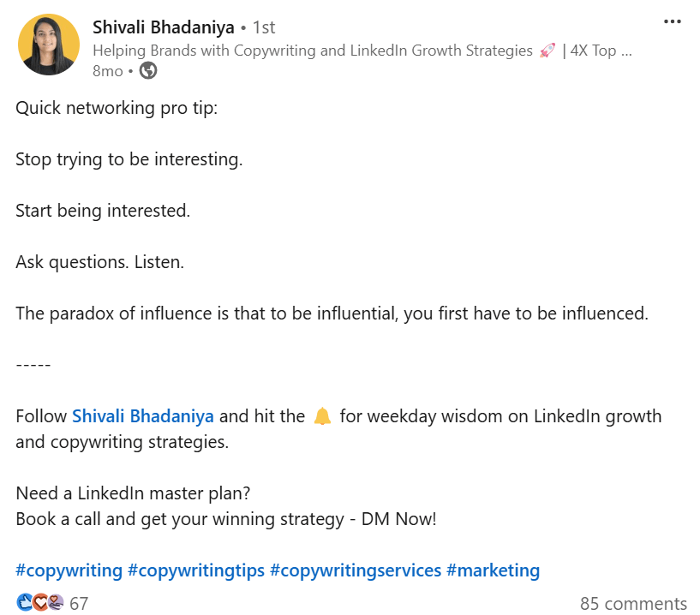Screen dimensions: 700x615
Task: View the 85 comments on the post
Action: click(632, 603)
